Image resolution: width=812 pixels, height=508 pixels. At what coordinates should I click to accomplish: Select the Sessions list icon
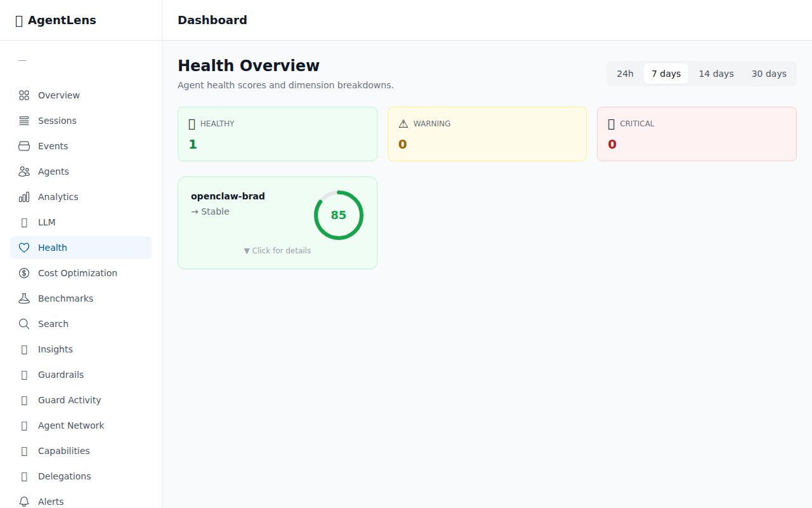pos(24,121)
